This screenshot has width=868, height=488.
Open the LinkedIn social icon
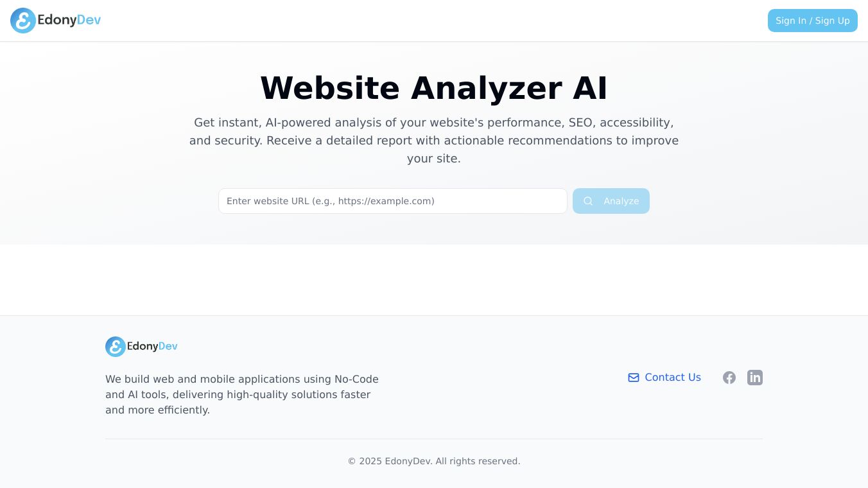[755, 378]
